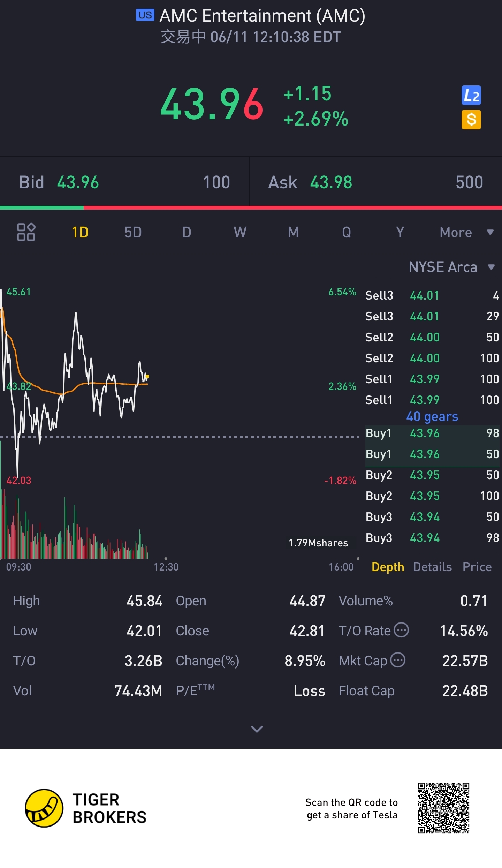This screenshot has width=502, height=868.
Task: Select the Sell2 44.00 row with quantity 50
Action: coord(432,337)
